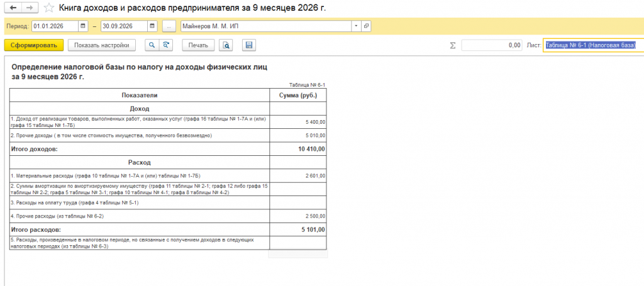Open period selection ellipsis button
The width and height of the screenshot is (644, 286).
169,26
